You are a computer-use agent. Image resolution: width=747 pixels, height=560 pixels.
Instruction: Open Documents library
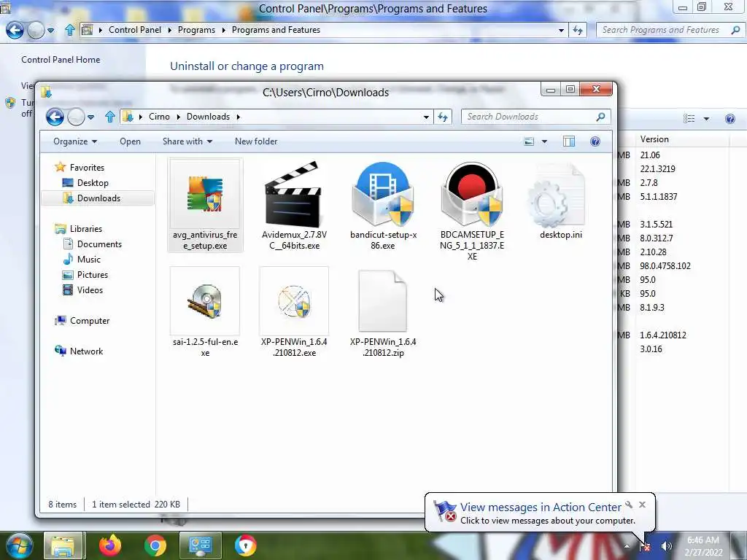tap(99, 244)
